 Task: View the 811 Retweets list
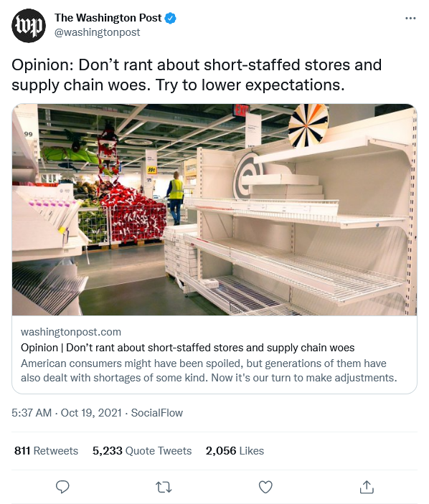[46, 451]
